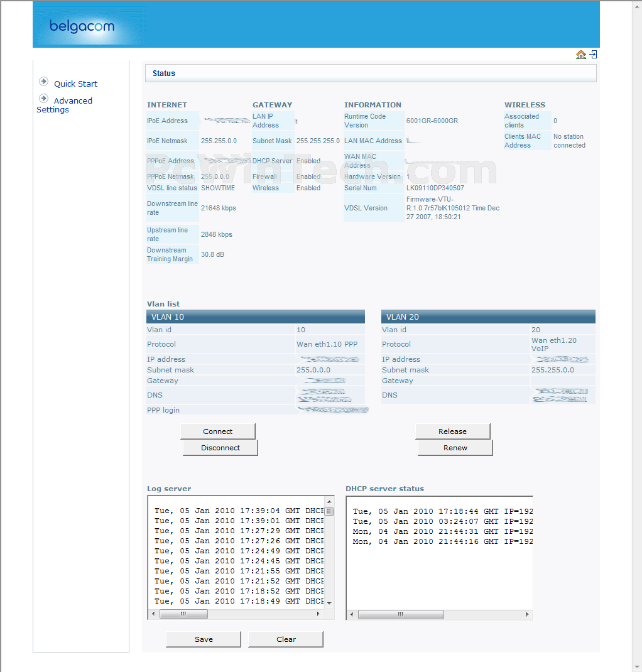Click the Wan eth1.20 VoIP protocol value
The width and height of the screenshot is (642, 672).
pos(553,344)
